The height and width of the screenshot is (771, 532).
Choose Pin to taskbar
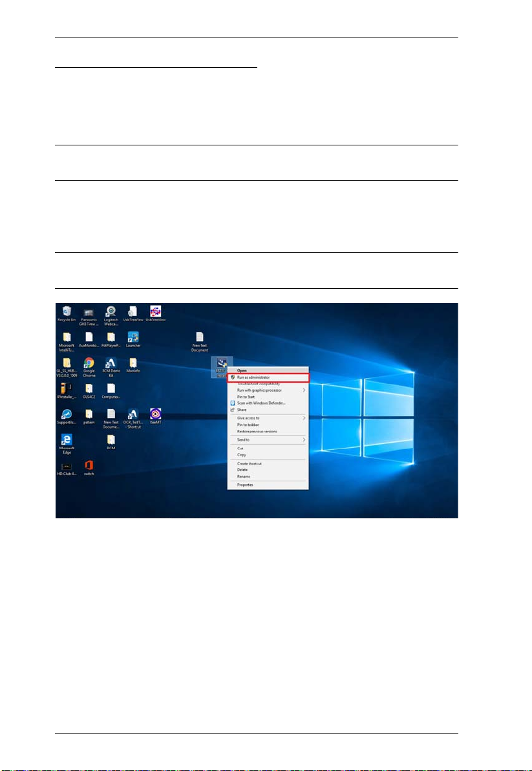268,425
